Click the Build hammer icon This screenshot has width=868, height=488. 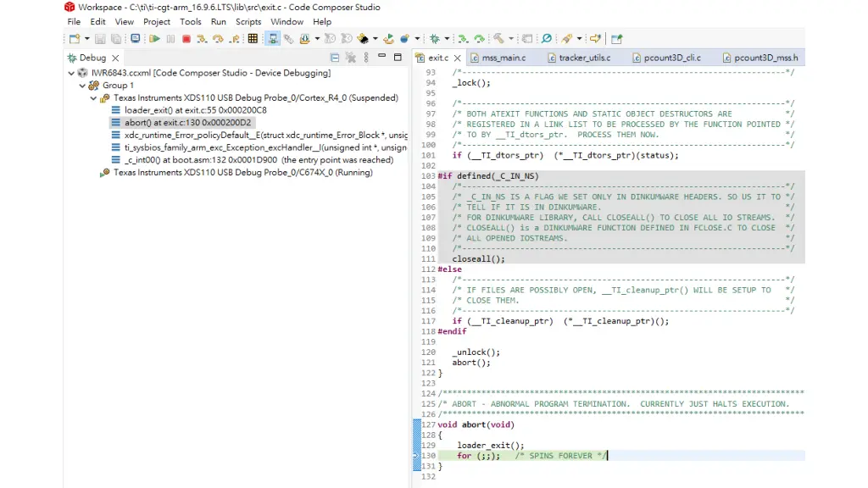coord(498,39)
